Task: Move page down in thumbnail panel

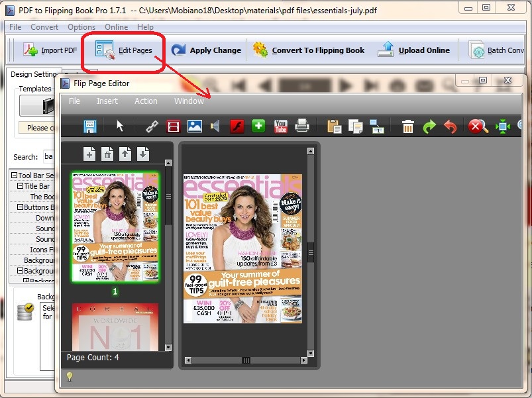Action: [x=143, y=154]
